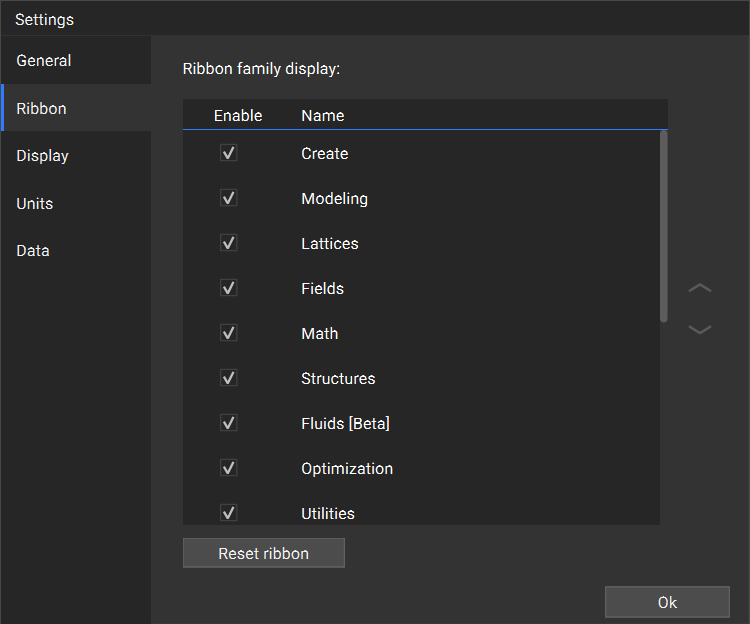Go to the Units settings tab
750x624 pixels.
35,203
